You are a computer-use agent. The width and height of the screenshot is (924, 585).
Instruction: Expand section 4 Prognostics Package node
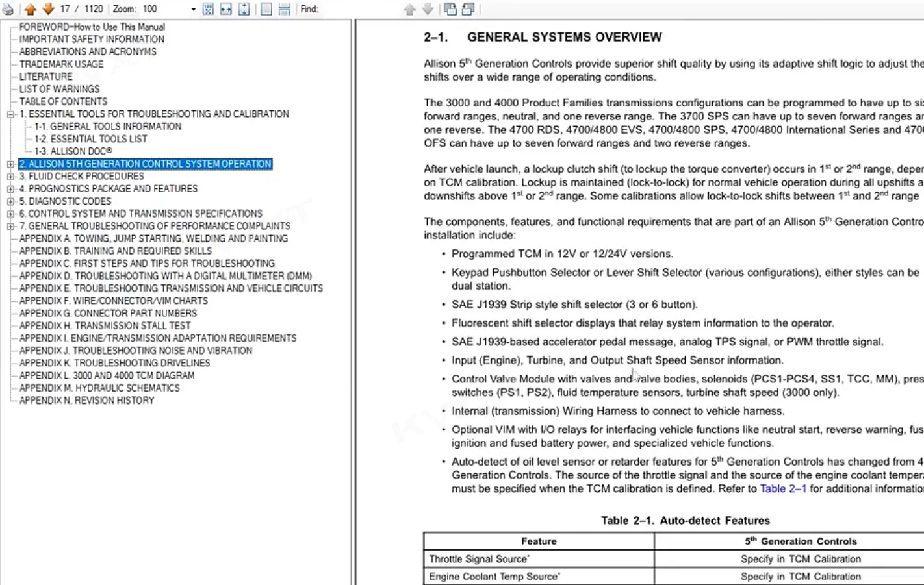click(x=10, y=189)
